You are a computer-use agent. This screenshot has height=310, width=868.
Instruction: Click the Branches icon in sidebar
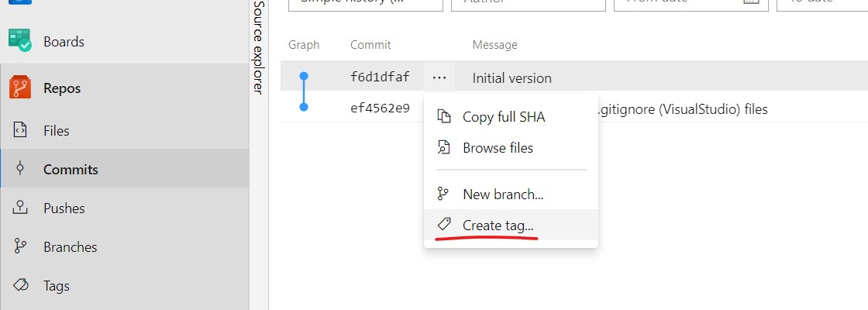(20, 246)
